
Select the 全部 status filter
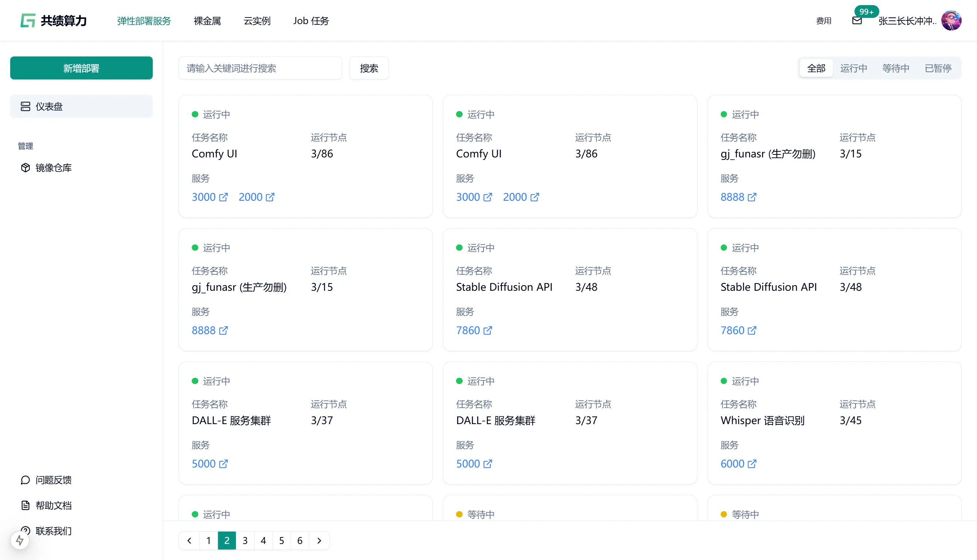[816, 68]
